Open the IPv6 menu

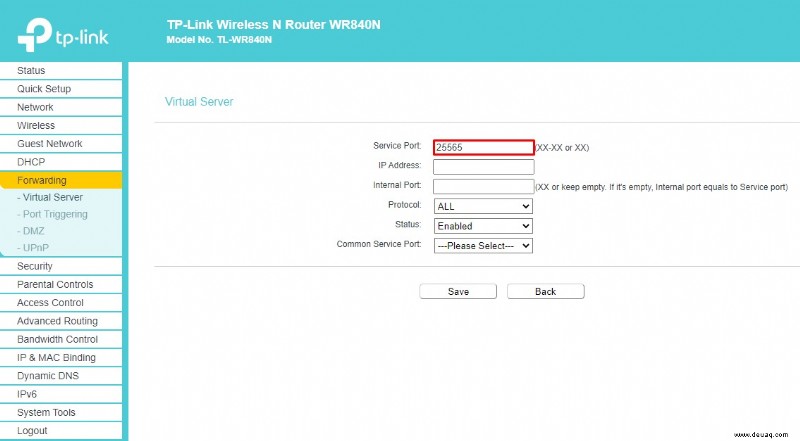coord(61,395)
